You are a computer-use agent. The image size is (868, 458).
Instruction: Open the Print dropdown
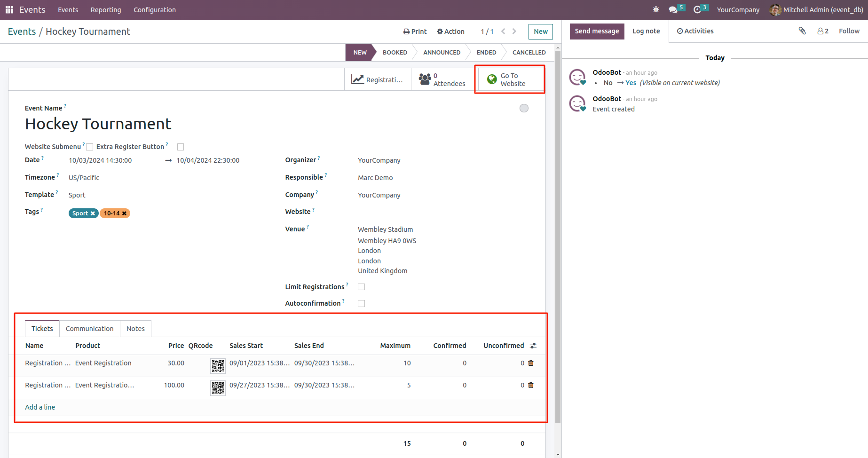pos(415,32)
